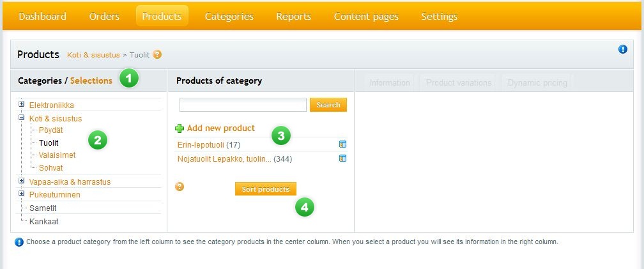Collapse the Koti & sisustus category

click(x=22, y=118)
